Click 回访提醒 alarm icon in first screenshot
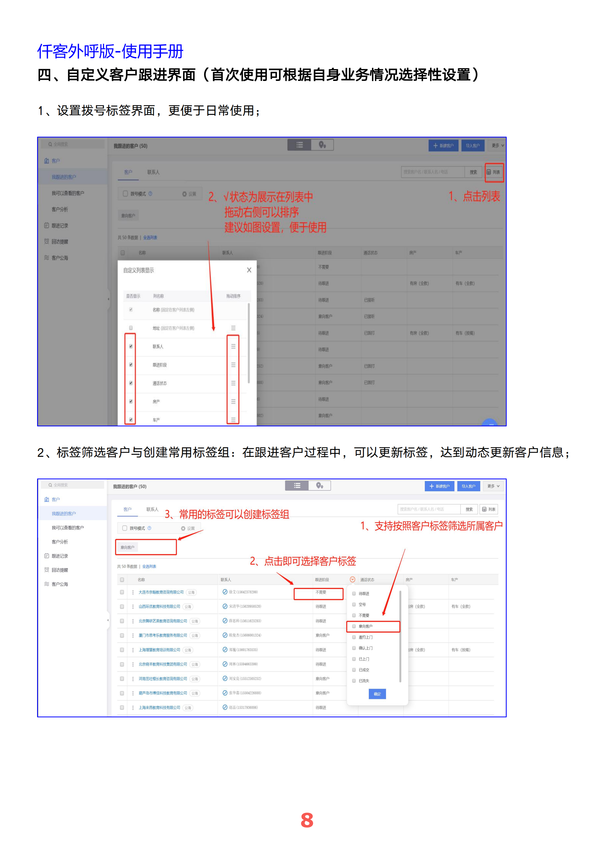The width and height of the screenshot is (614, 868). (x=46, y=241)
